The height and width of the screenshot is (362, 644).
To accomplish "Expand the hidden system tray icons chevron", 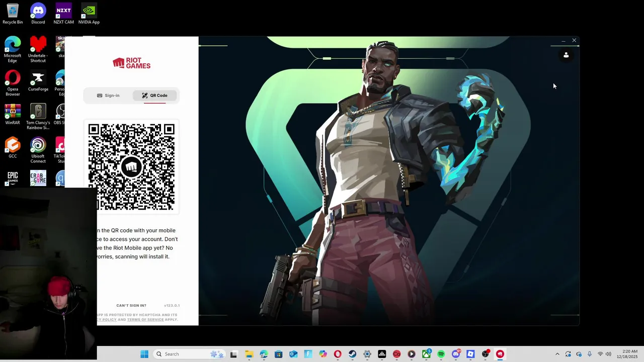I will tap(557, 354).
